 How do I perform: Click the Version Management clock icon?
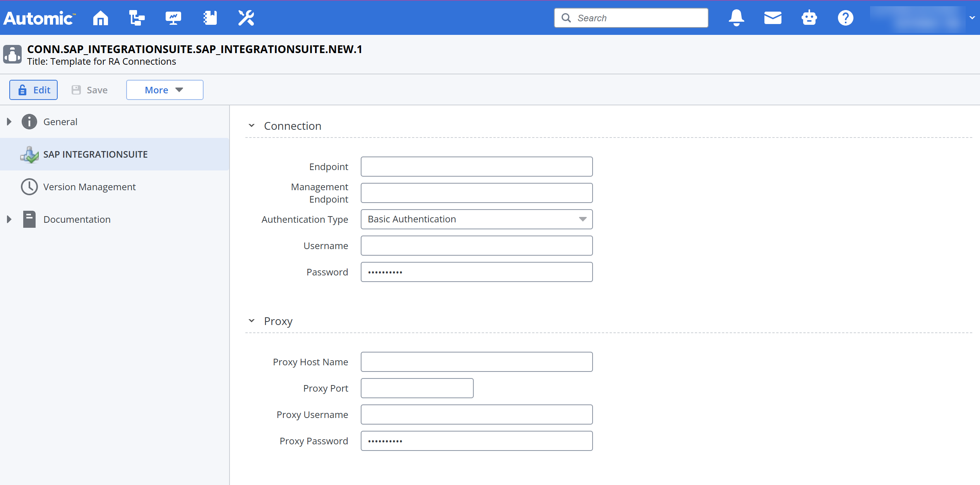pyautogui.click(x=29, y=187)
